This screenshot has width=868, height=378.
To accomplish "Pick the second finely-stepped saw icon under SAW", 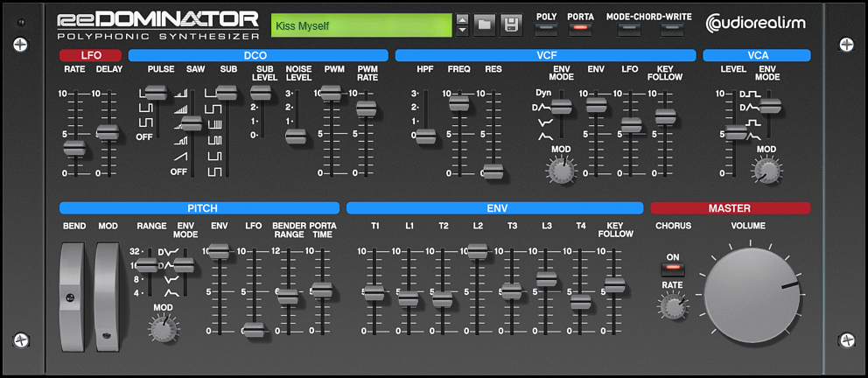I will 180,109.
